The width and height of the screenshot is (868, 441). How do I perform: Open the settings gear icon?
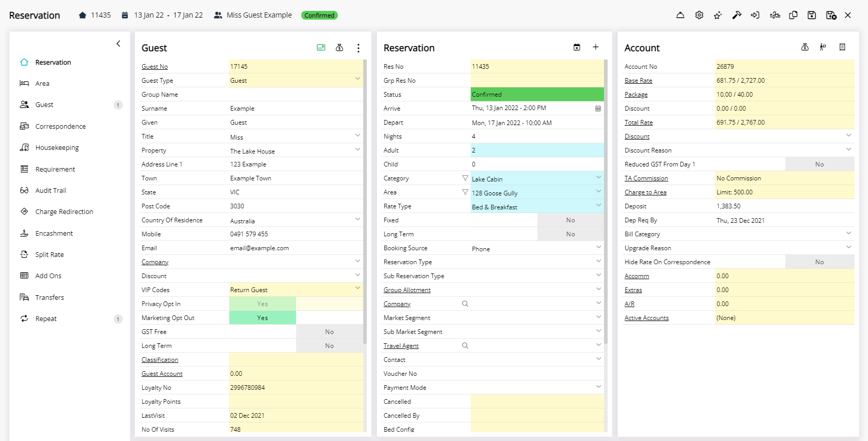pos(699,16)
